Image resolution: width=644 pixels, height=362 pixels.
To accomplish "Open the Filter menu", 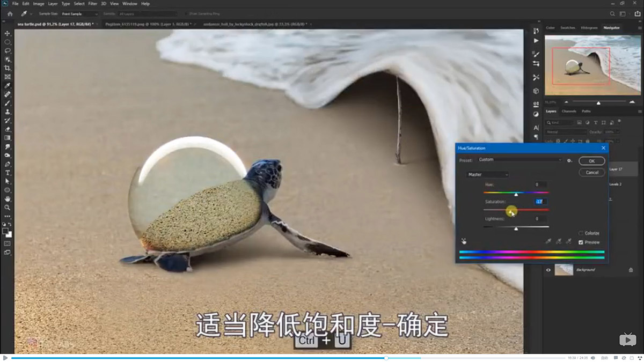I will (x=93, y=4).
